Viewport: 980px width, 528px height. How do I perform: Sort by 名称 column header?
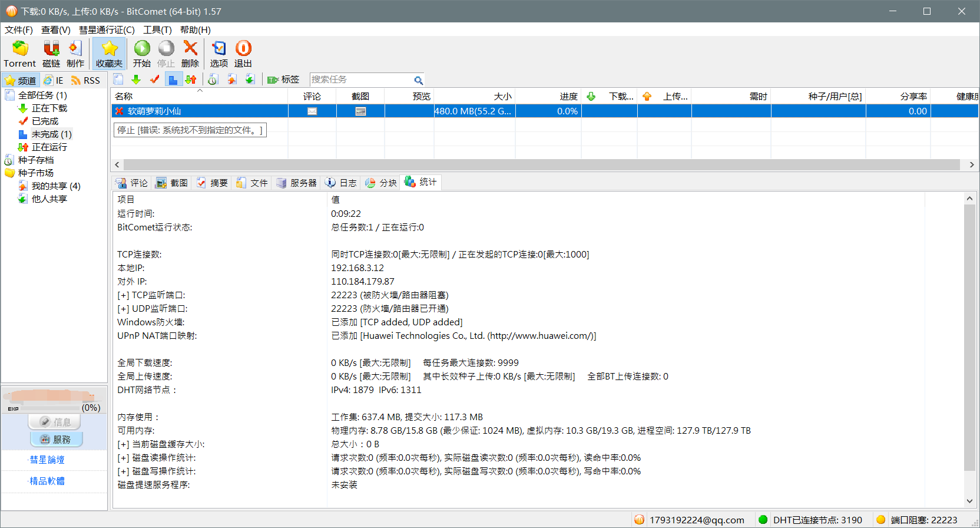coord(200,96)
